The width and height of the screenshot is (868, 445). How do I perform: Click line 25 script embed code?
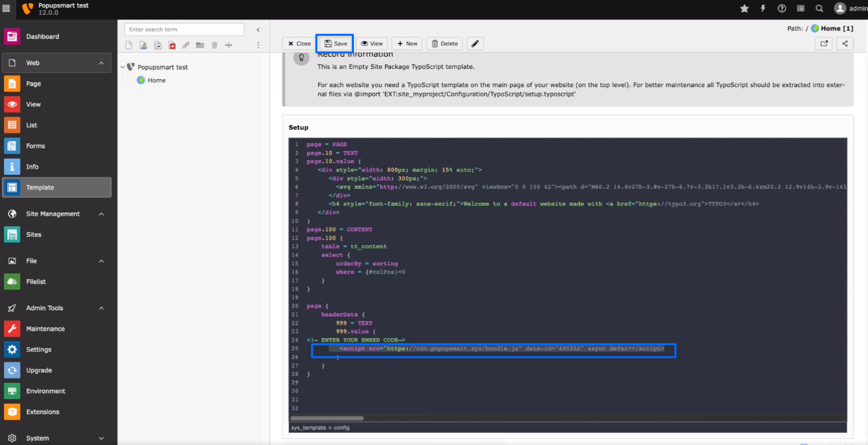coord(501,348)
